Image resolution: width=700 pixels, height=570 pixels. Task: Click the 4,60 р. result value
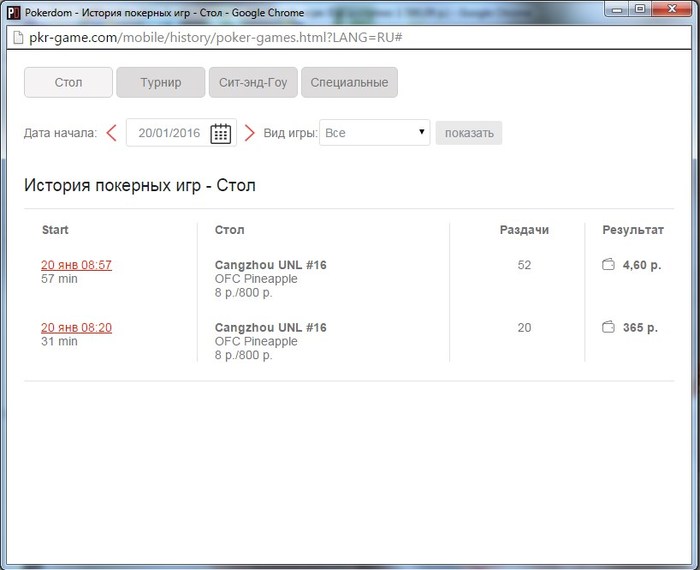tap(642, 265)
